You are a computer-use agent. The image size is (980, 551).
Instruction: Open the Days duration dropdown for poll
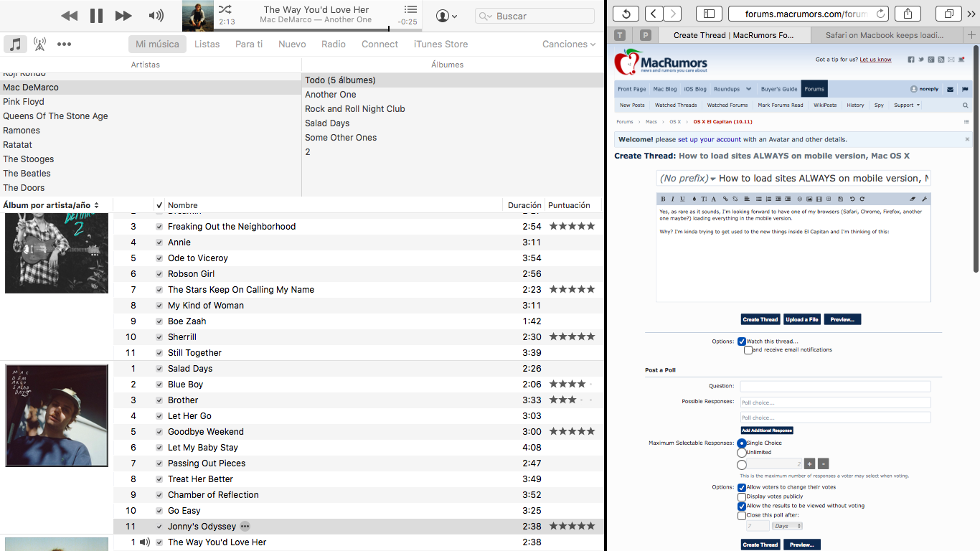tap(787, 526)
